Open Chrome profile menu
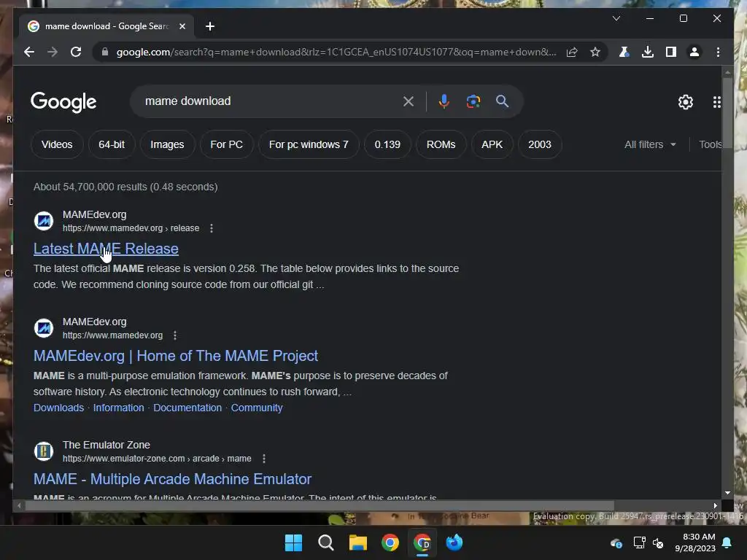747x560 pixels. (x=694, y=52)
